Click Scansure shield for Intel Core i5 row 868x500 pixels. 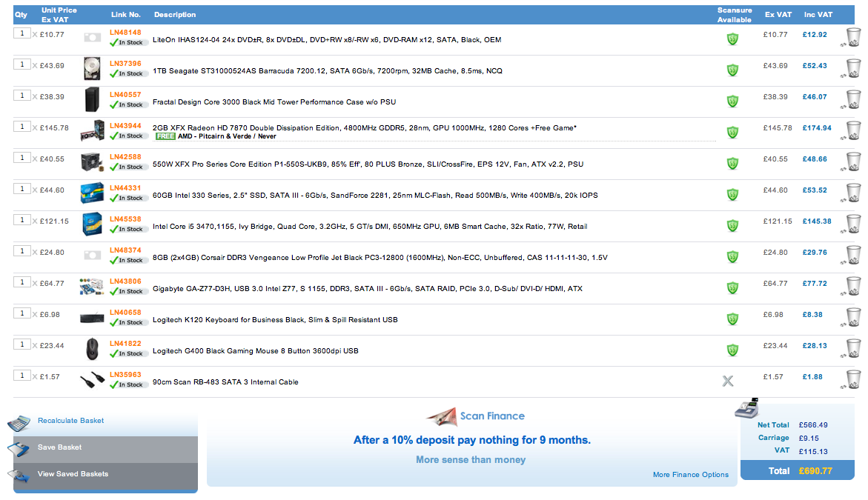pyautogui.click(x=732, y=226)
